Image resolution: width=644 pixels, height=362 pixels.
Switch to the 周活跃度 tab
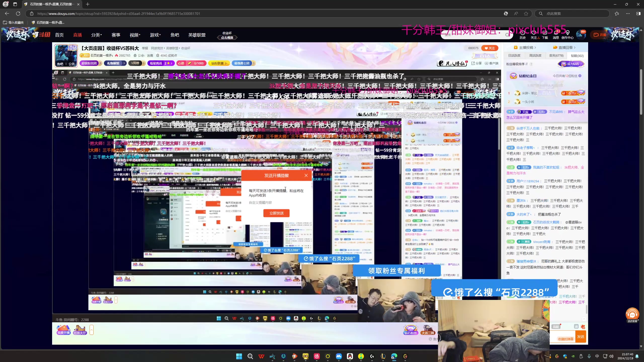coord(535,56)
